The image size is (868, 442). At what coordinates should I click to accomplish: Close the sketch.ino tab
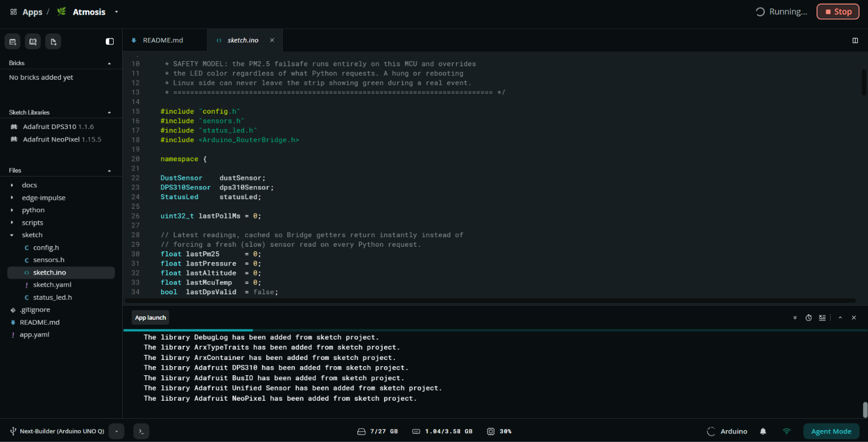pos(272,40)
